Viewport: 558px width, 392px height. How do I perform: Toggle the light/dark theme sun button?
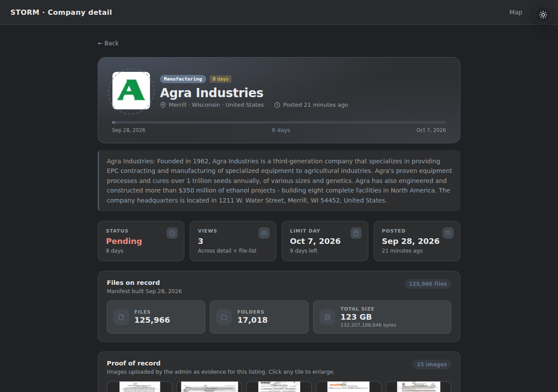pyautogui.click(x=543, y=15)
